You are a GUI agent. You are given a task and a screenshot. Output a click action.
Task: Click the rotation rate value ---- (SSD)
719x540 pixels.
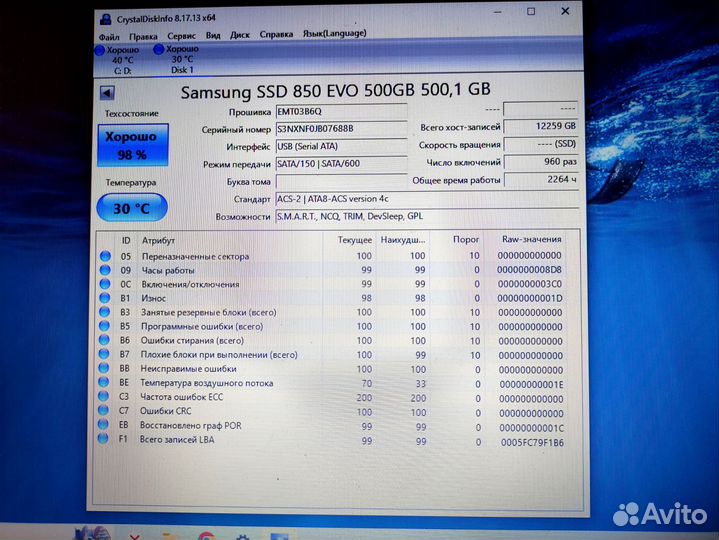point(541,144)
